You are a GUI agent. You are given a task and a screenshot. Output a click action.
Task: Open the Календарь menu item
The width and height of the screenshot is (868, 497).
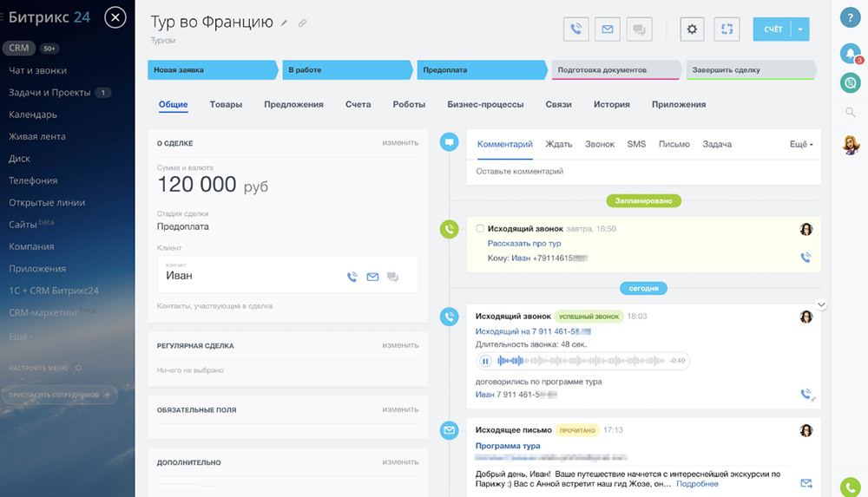point(33,114)
